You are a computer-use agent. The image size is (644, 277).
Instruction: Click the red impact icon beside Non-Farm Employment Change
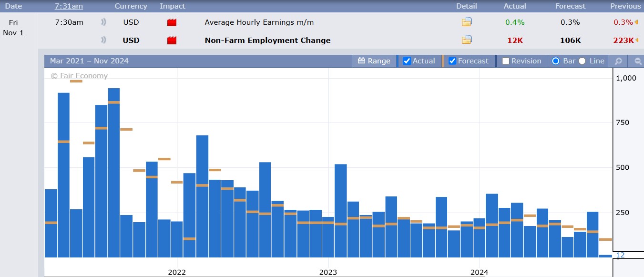(x=172, y=40)
